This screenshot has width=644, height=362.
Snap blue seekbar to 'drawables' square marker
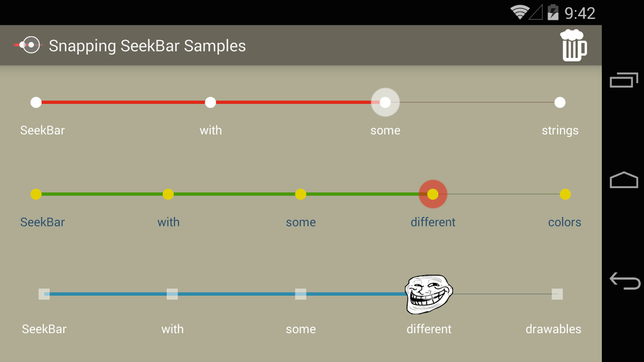pyautogui.click(x=557, y=294)
